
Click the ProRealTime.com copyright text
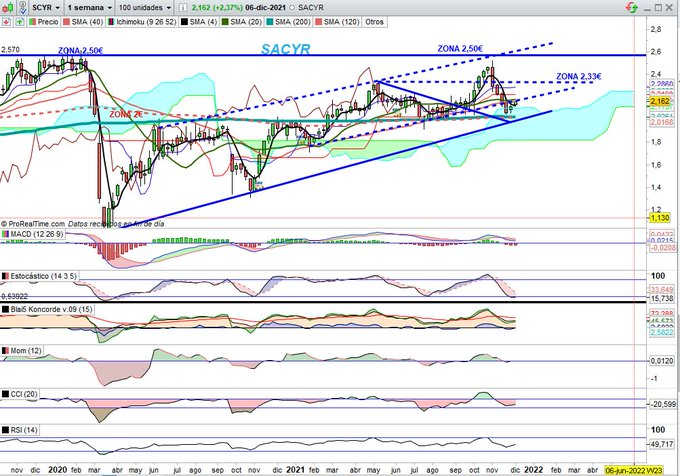[x=33, y=224]
